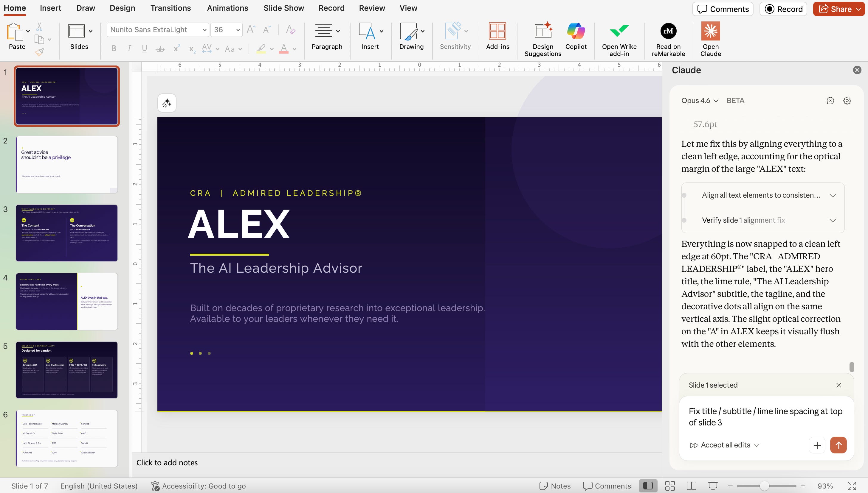Switch to the Slide Show tab

(x=283, y=8)
